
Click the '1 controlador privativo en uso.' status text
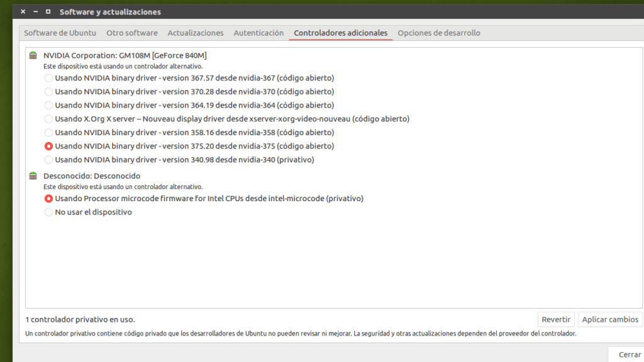80,319
